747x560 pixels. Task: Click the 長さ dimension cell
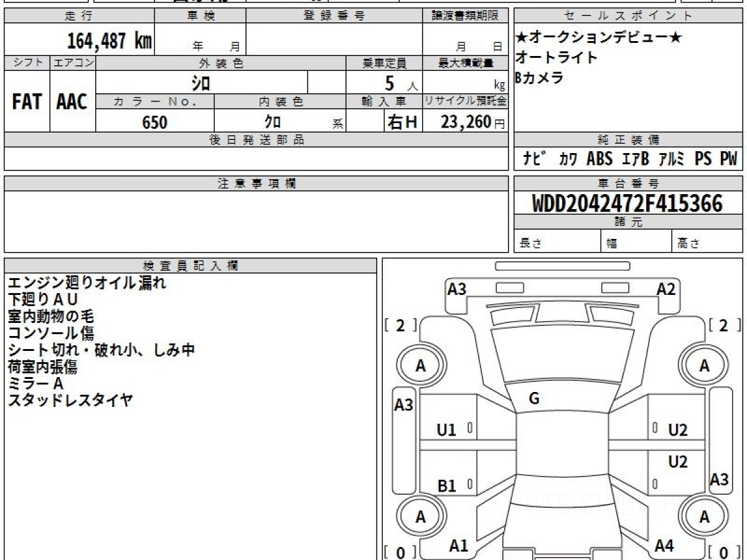click(x=558, y=241)
